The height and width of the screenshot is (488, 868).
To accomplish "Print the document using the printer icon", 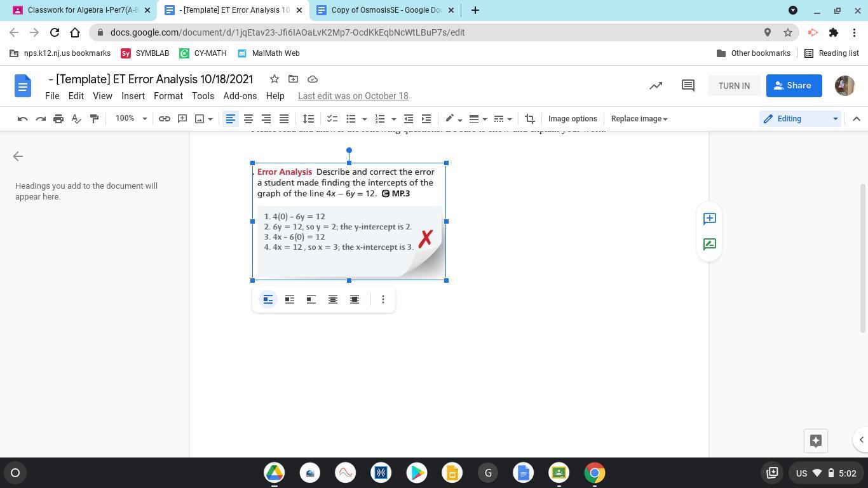I will [58, 119].
